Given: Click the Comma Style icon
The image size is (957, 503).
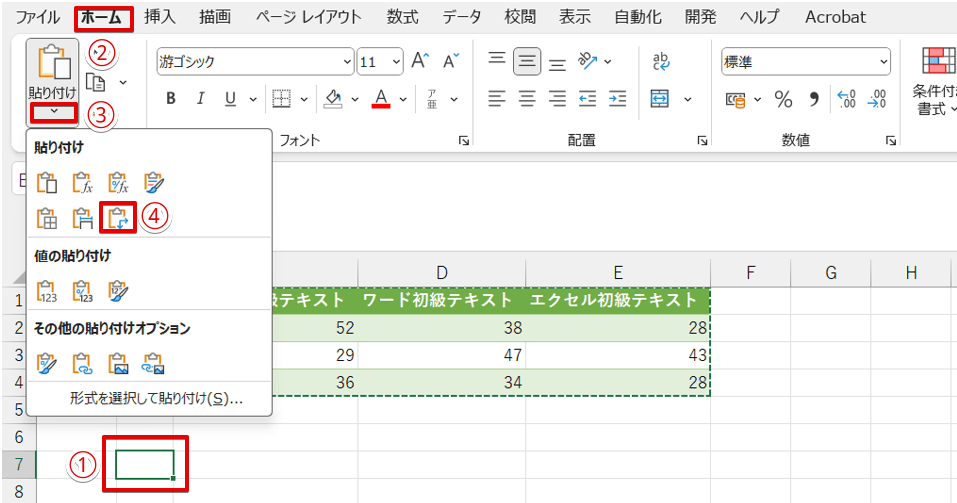Looking at the screenshot, I should click(813, 99).
